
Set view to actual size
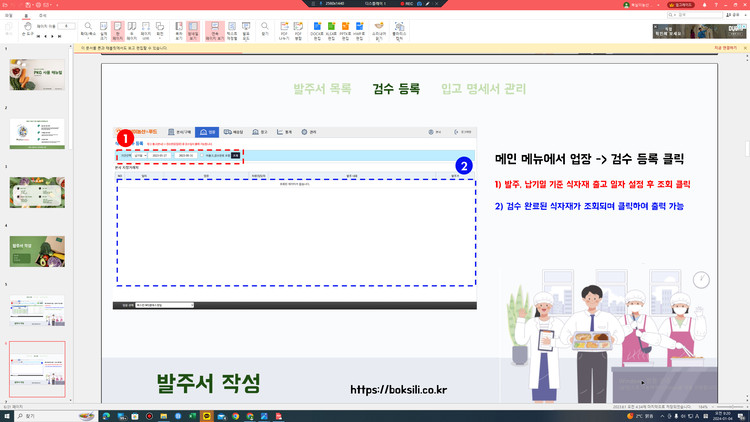[x=103, y=31]
